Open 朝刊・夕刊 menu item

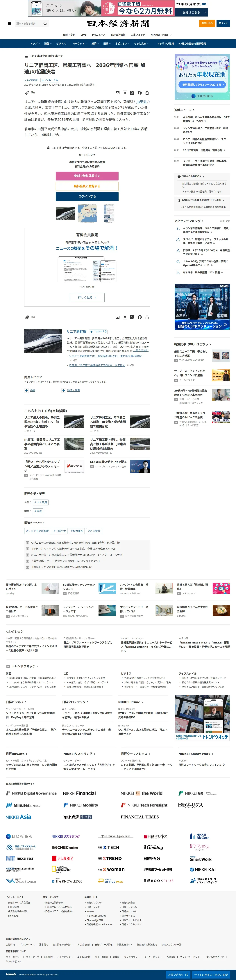pos(69,35)
